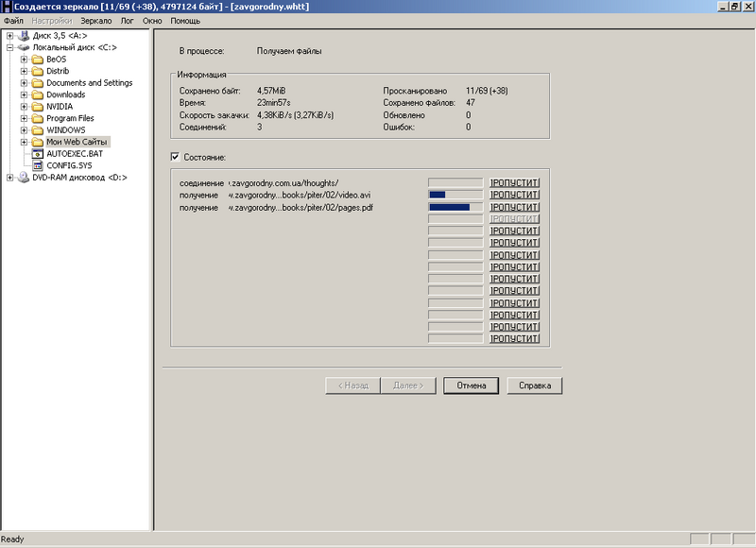Screen dimensions: 756x548
Task: Click the Program Files folder icon
Action: point(38,118)
